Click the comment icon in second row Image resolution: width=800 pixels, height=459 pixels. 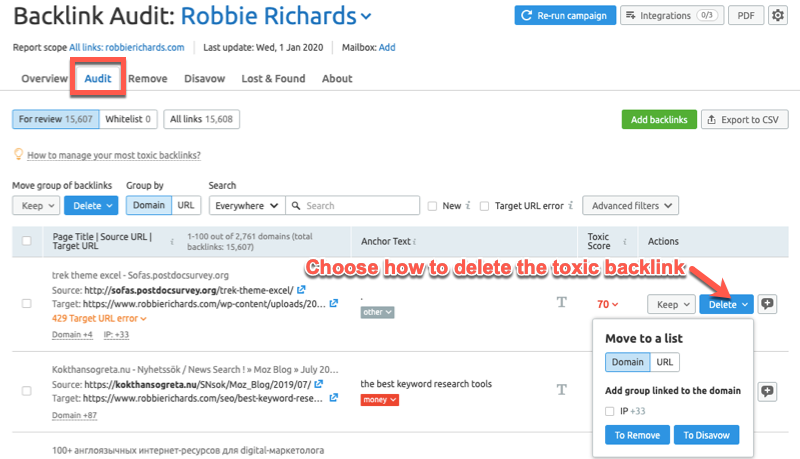[768, 392]
